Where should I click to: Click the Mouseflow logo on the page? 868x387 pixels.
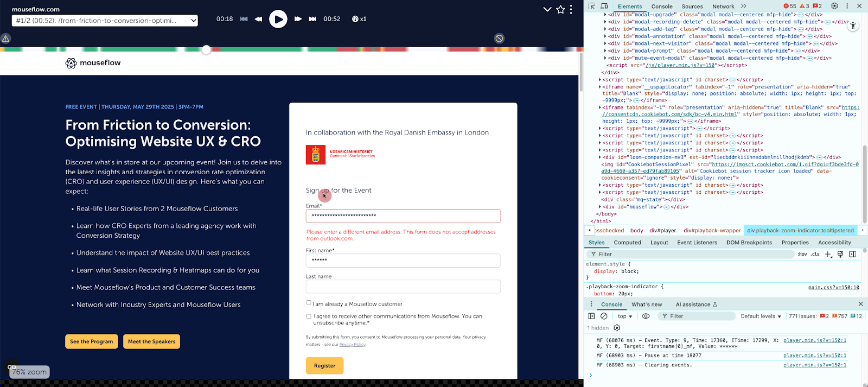[93, 63]
